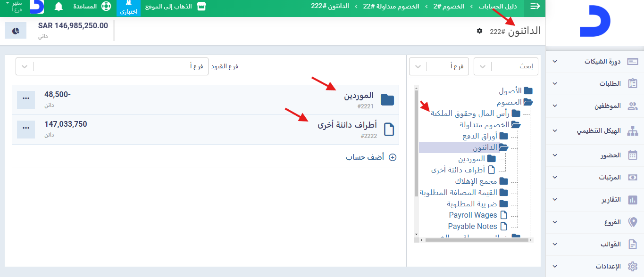644x277 pixels.
Task: Click الخصوم #2 breadcrumb
Action: click(448, 7)
